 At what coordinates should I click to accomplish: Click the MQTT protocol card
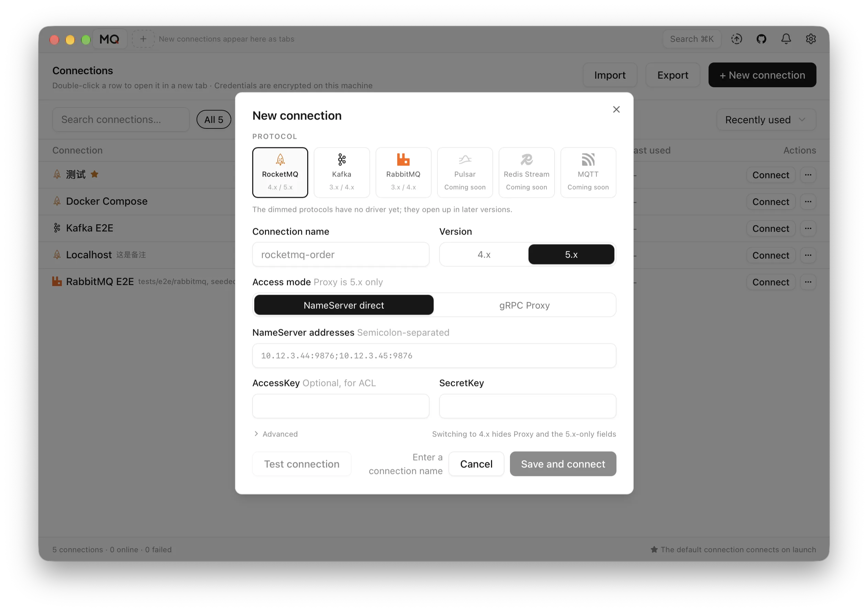(x=588, y=172)
